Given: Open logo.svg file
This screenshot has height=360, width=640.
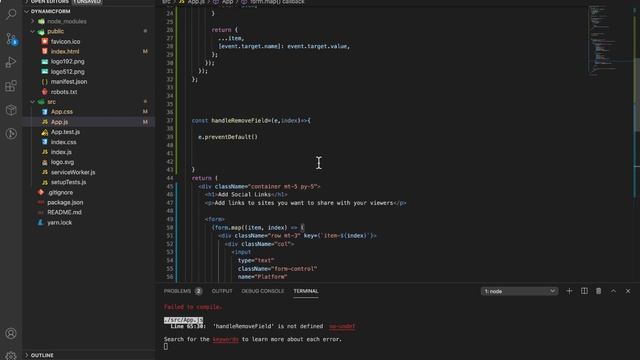Looking at the screenshot, I should [x=62, y=162].
